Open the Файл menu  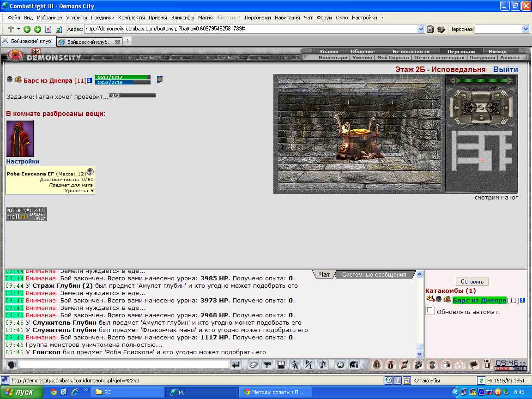coord(14,18)
